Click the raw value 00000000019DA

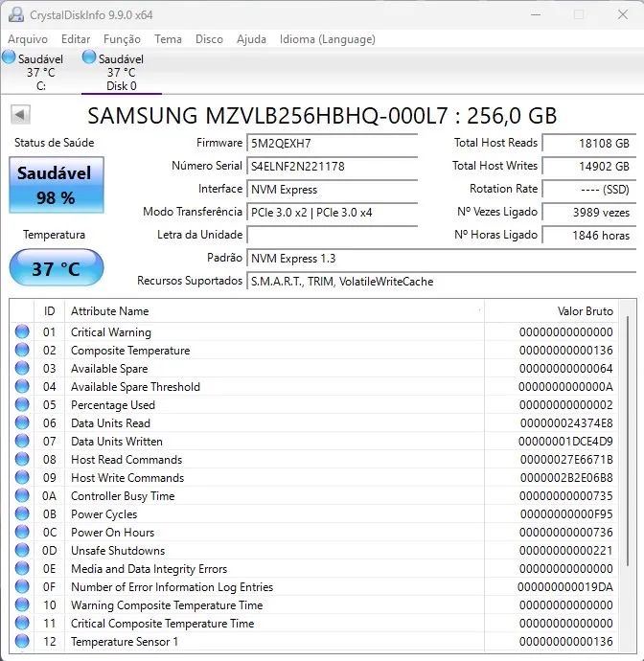pyautogui.click(x=565, y=587)
